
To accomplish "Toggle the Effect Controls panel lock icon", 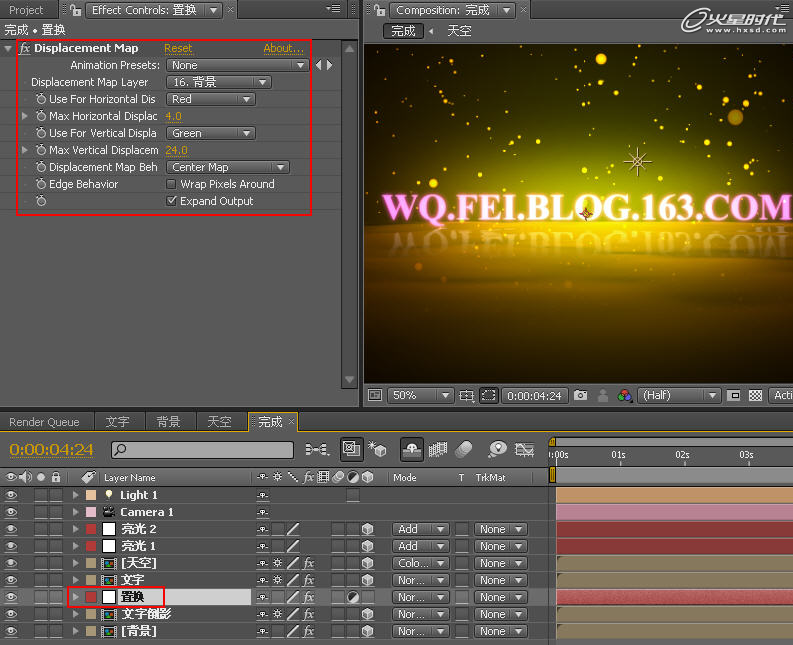I will click(x=75, y=10).
